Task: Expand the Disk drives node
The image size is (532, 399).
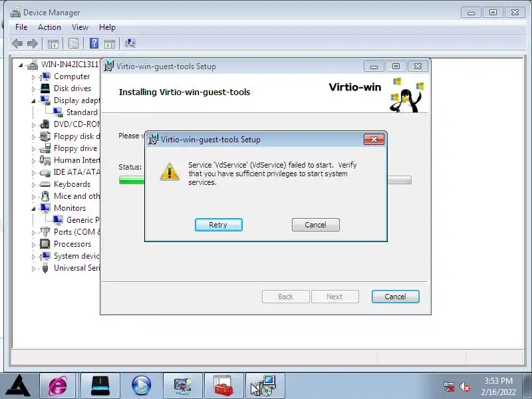Action: [x=33, y=89]
